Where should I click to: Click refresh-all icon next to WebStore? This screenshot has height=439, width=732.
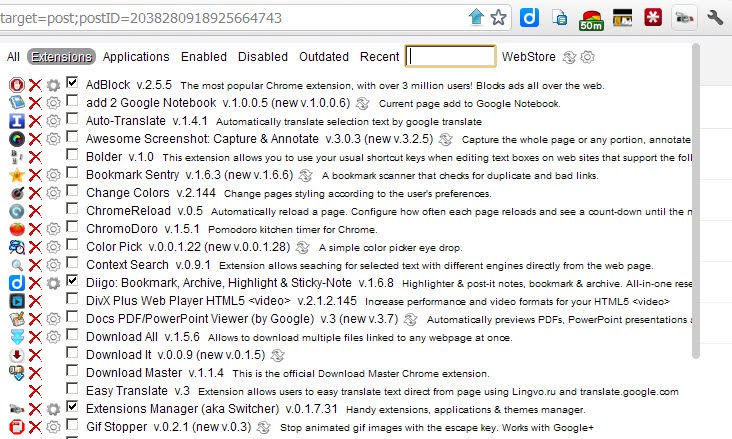coord(569,57)
